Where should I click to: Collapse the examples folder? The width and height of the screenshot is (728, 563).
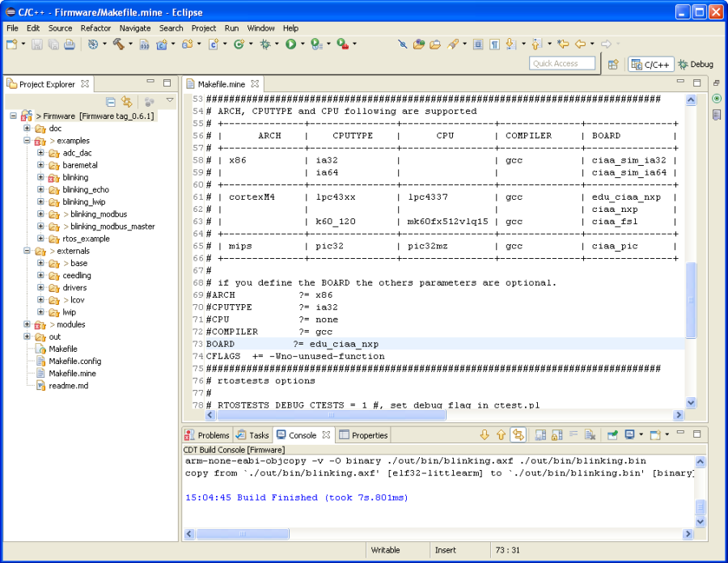click(27, 140)
